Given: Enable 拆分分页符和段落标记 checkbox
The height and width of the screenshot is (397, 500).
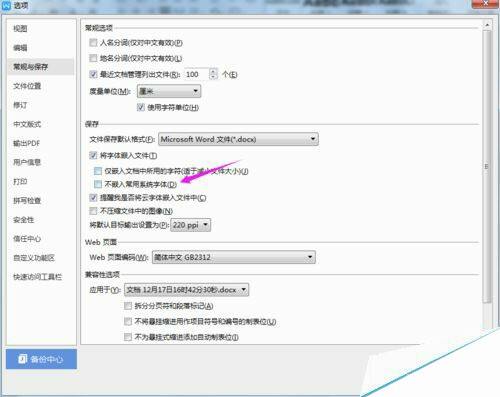Looking at the screenshot, I should tap(128, 306).
